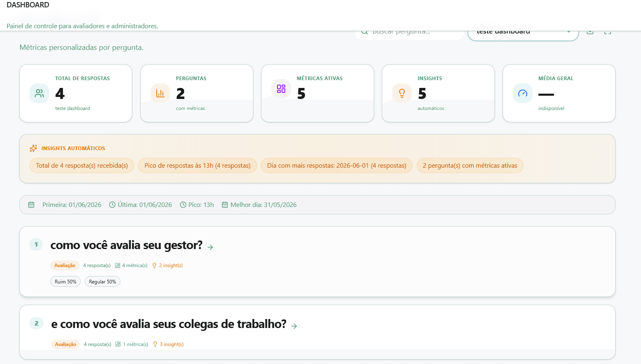
Task: Click the clock icon beside Última: 01/06/2026
Action: (x=112, y=204)
